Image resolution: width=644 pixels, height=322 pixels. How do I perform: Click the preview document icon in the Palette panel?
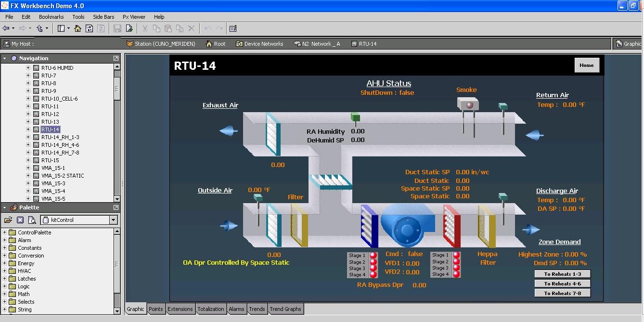pos(32,220)
